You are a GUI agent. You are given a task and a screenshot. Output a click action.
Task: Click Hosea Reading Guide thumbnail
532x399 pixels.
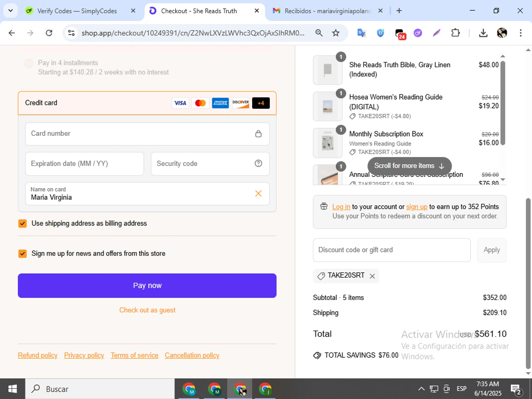pyautogui.click(x=328, y=106)
